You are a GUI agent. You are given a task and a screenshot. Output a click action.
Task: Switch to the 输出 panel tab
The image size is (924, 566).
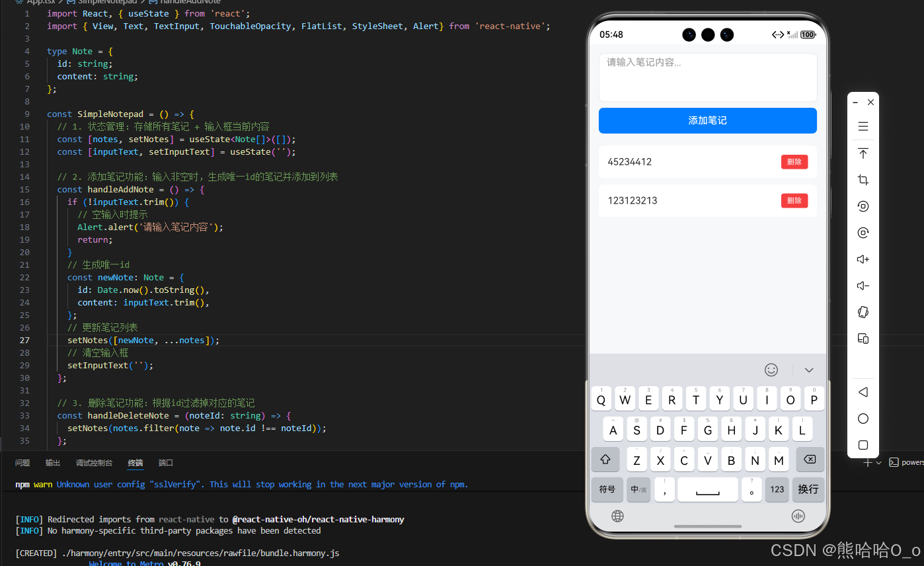click(53, 463)
